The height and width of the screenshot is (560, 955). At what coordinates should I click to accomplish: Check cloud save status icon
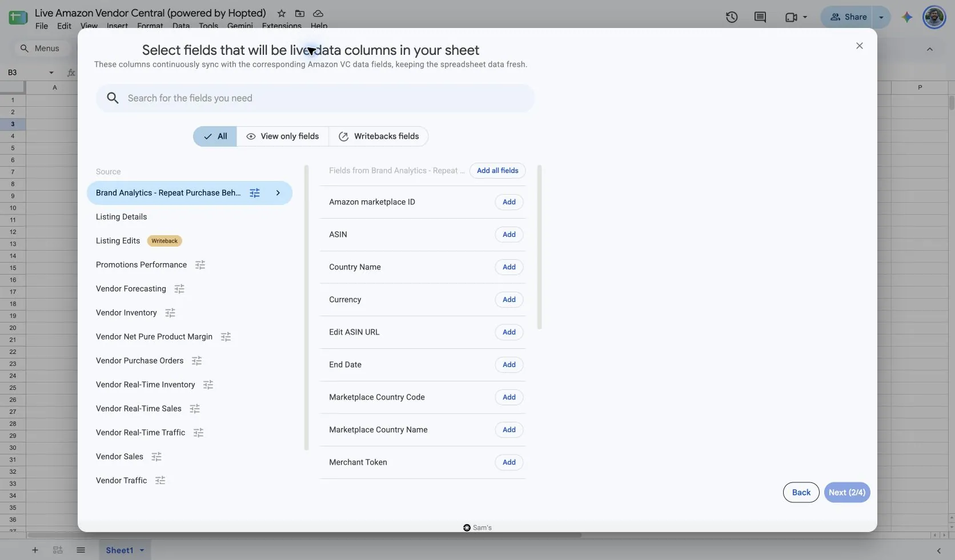coord(318,13)
